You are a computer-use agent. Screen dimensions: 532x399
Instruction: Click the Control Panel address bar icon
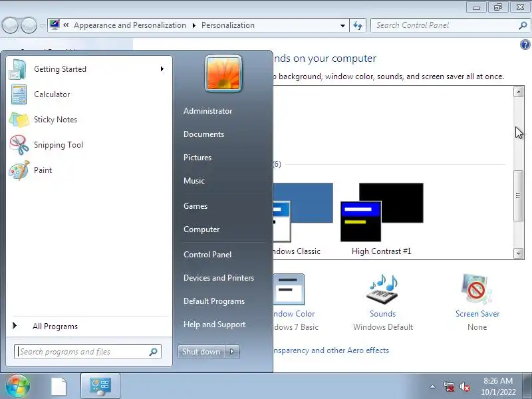click(x=55, y=25)
